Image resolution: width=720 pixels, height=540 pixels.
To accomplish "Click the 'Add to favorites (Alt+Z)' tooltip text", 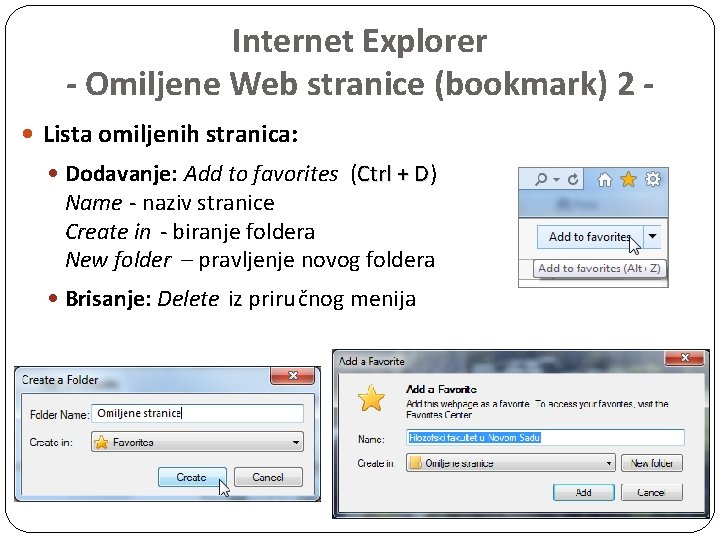I will click(x=599, y=268).
